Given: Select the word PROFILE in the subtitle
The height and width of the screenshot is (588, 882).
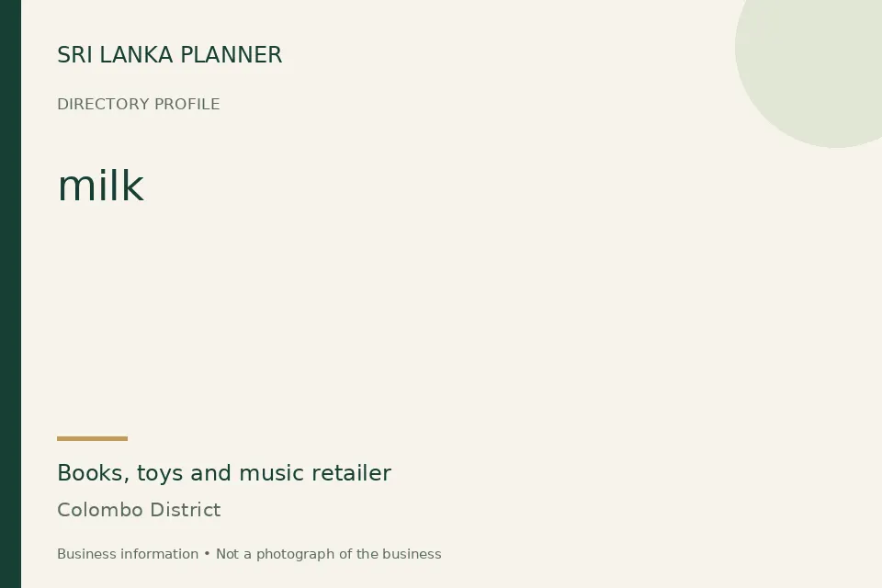Looking at the screenshot, I should click(187, 104).
